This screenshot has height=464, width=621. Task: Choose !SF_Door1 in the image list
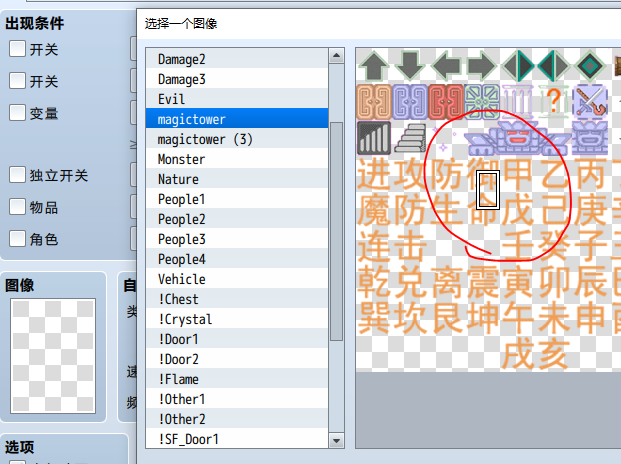237,439
